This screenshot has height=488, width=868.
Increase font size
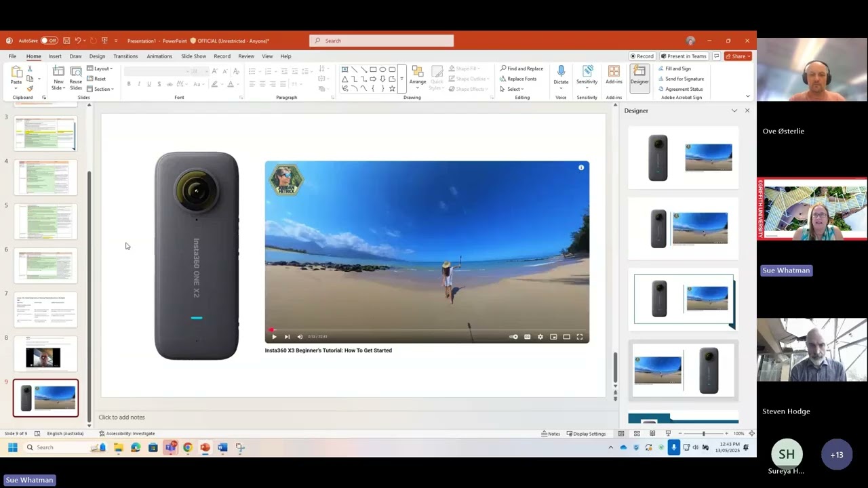pyautogui.click(x=215, y=70)
